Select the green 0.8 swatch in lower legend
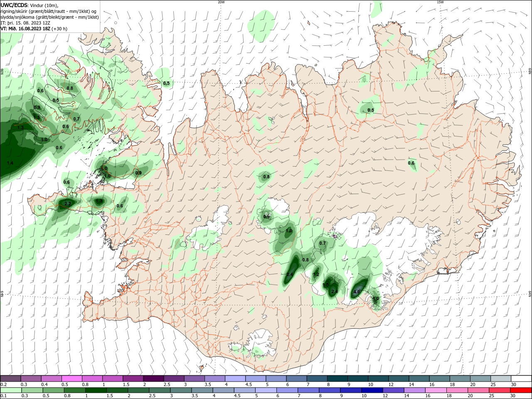The image size is (532, 399). pyautogui.click(x=74, y=390)
